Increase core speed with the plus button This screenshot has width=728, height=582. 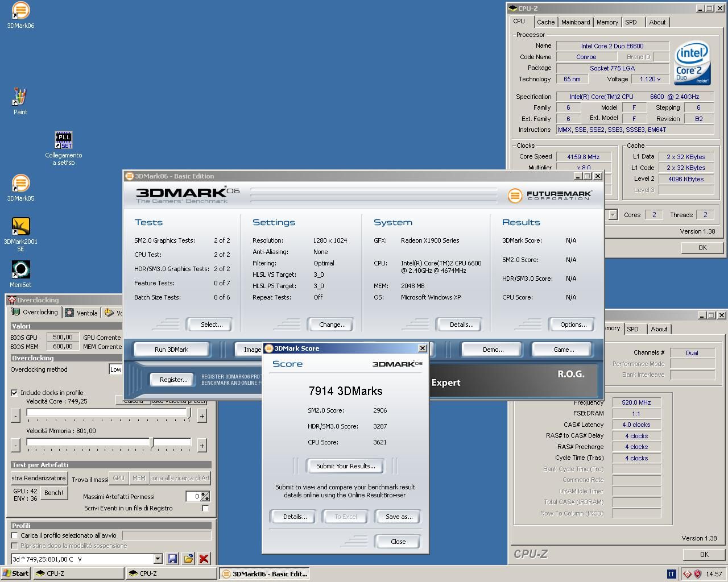point(201,415)
